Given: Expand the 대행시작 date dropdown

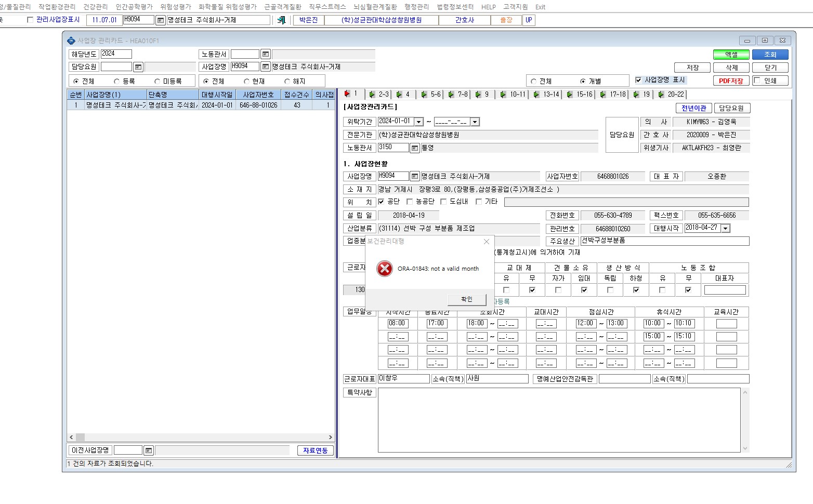Looking at the screenshot, I should 726,228.
